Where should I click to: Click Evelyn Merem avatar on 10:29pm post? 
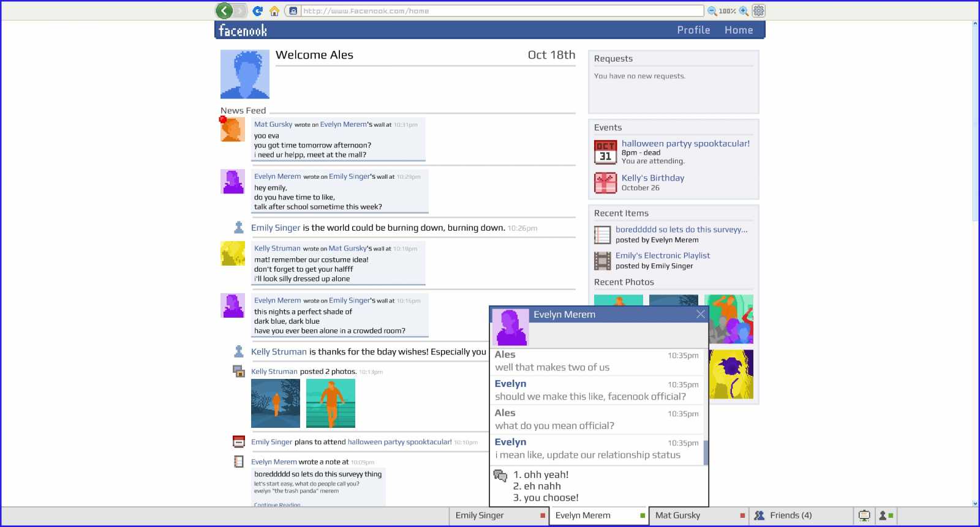point(233,182)
